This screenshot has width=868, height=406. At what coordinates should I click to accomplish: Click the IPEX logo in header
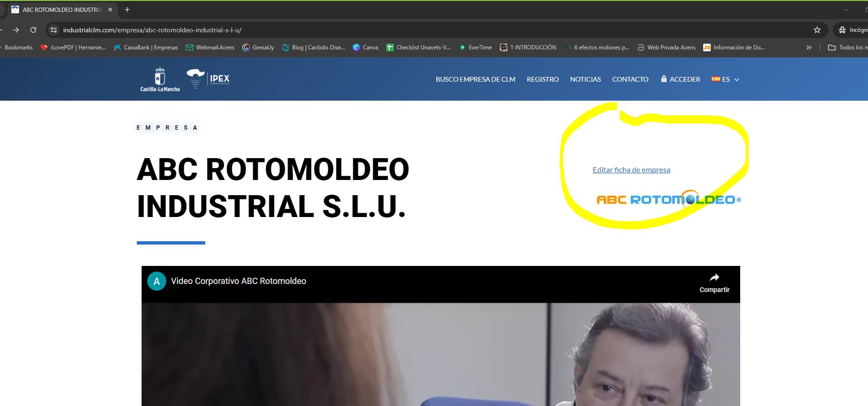tap(209, 79)
